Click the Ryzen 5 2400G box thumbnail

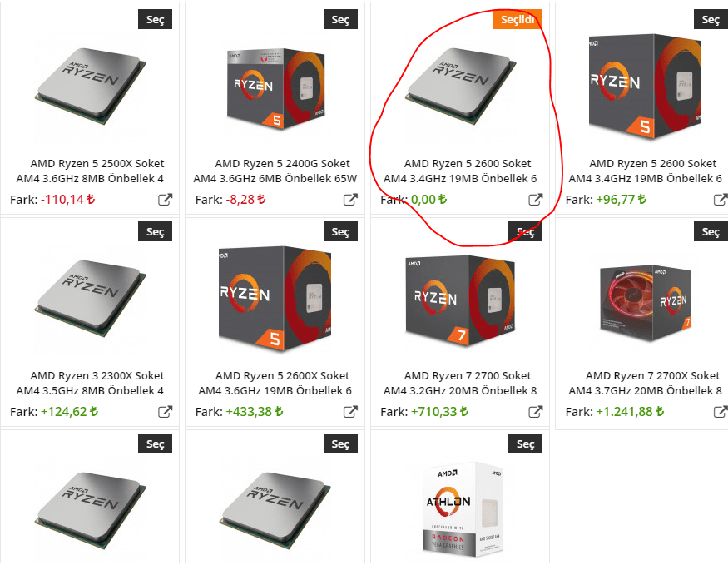click(275, 89)
